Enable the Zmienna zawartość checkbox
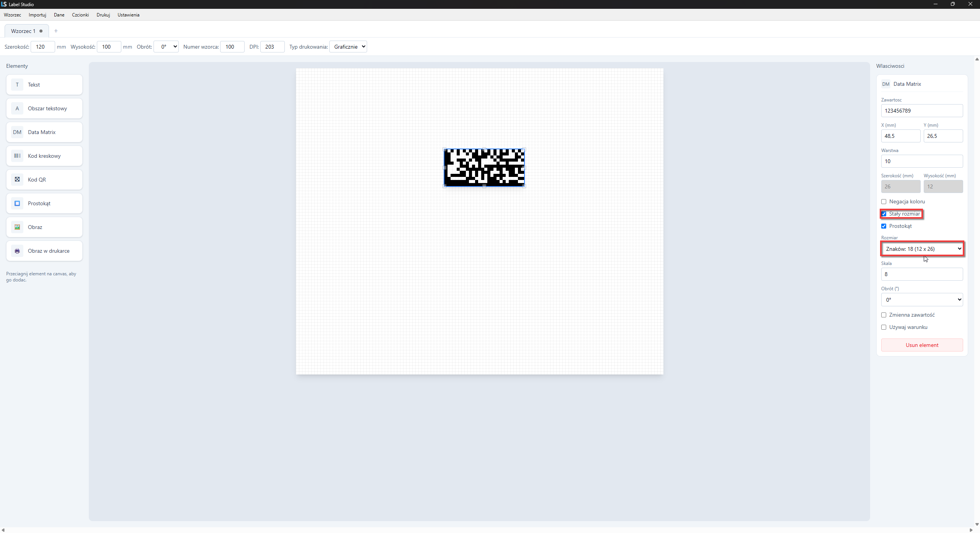This screenshot has height=533, width=980. click(884, 315)
